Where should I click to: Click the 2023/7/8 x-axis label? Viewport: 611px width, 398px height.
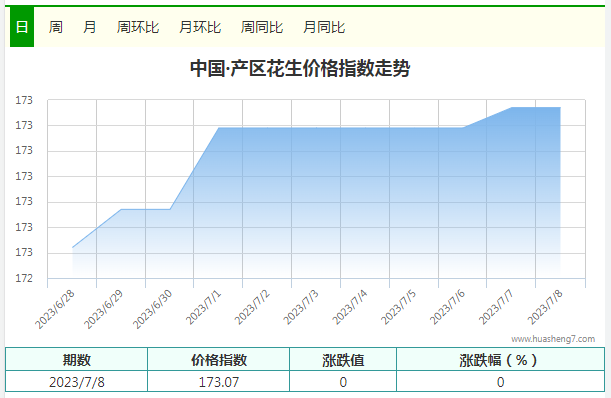click(546, 308)
